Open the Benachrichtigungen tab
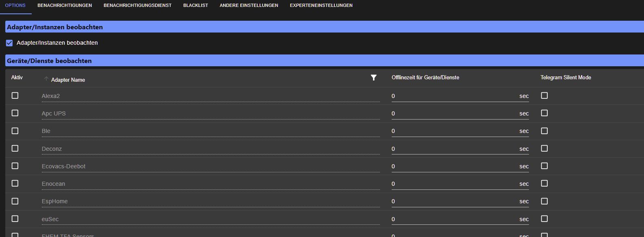Screen dimensions: 644x237 coord(65,5)
